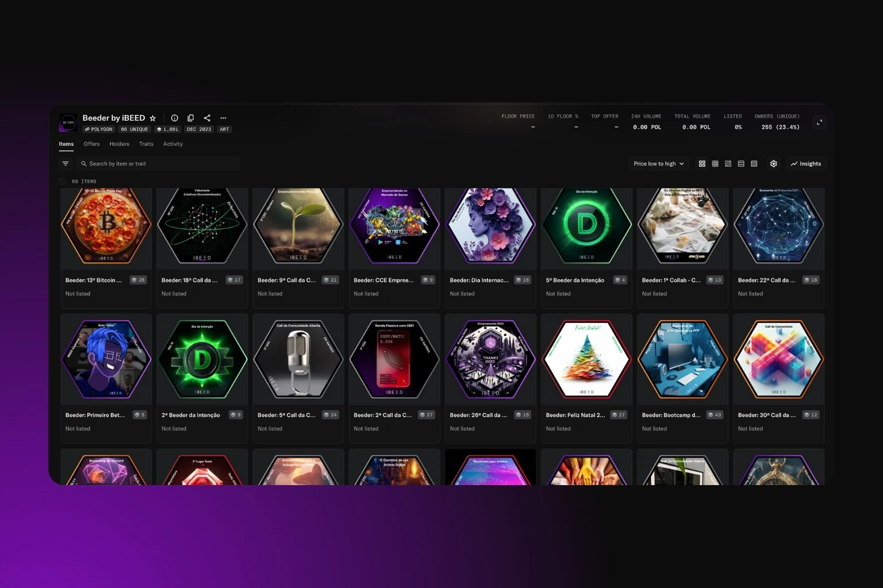The width and height of the screenshot is (883, 588).
Task: Open the Insights panel
Action: (806, 164)
